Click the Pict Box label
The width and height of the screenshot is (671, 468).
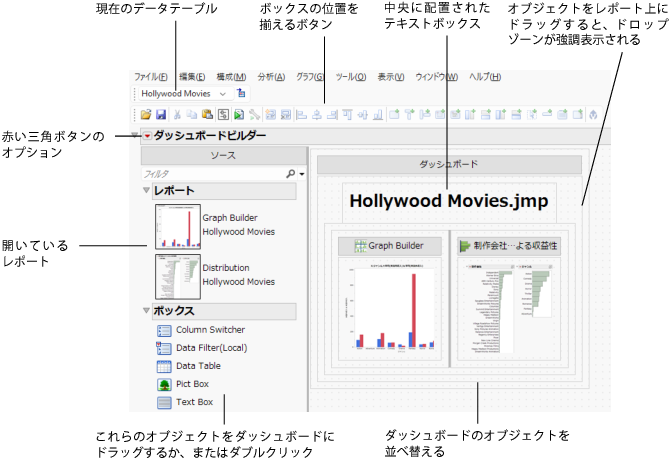(193, 384)
